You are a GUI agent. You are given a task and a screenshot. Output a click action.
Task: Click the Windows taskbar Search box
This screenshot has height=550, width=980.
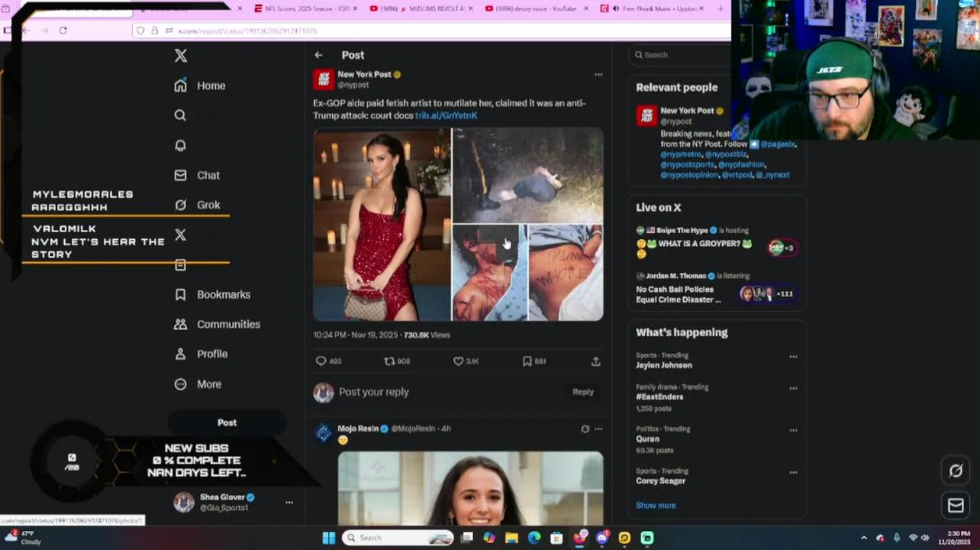click(x=398, y=538)
